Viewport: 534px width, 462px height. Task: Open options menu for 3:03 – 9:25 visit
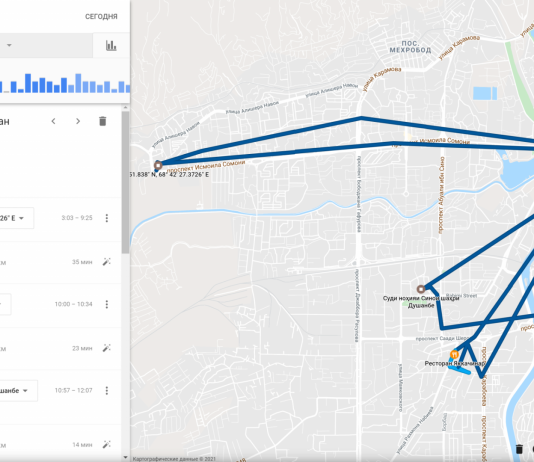[x=107, y=218]
